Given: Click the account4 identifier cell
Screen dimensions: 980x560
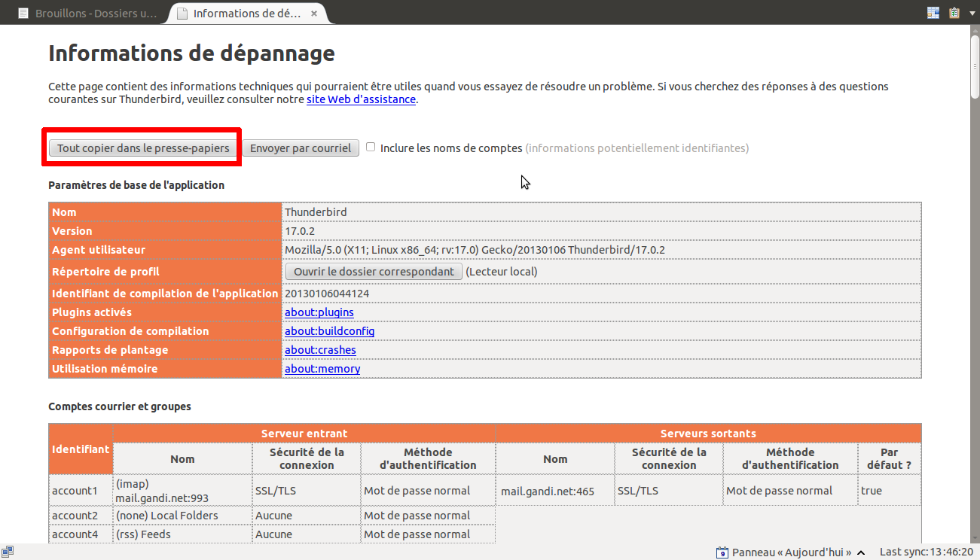Looking at the screenshot, I should [x=81, y=534].
